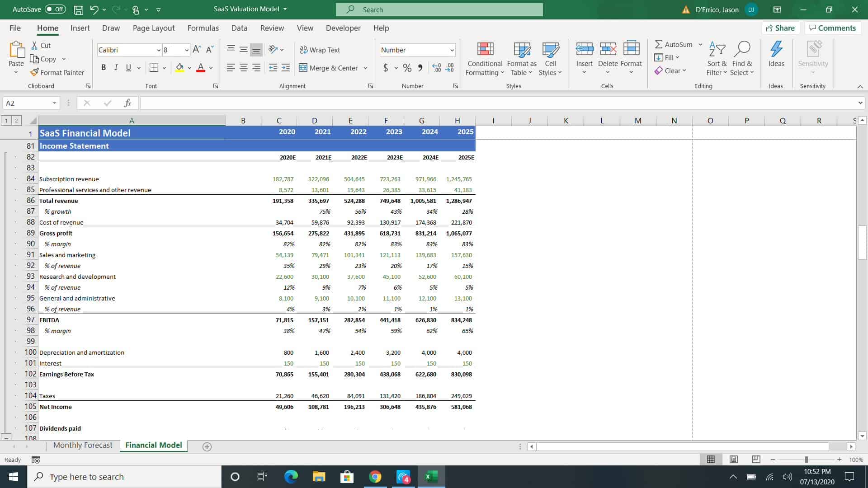
Task: Apply Bold formatting from the Font group
Action: pos(104,68)
